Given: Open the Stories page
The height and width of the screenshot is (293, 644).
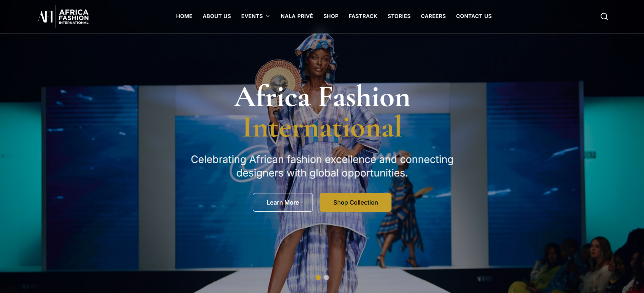Looking at the screenshot, I should click(399, 16).
